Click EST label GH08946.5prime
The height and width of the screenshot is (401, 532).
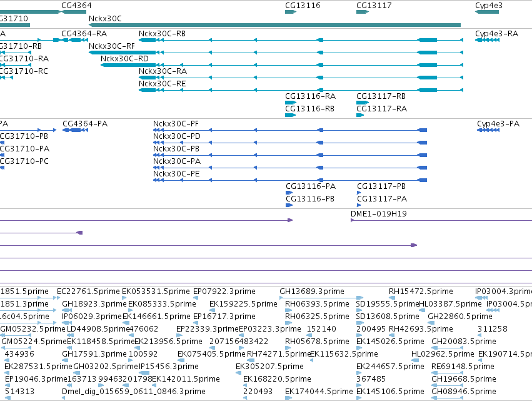(464, 392)
